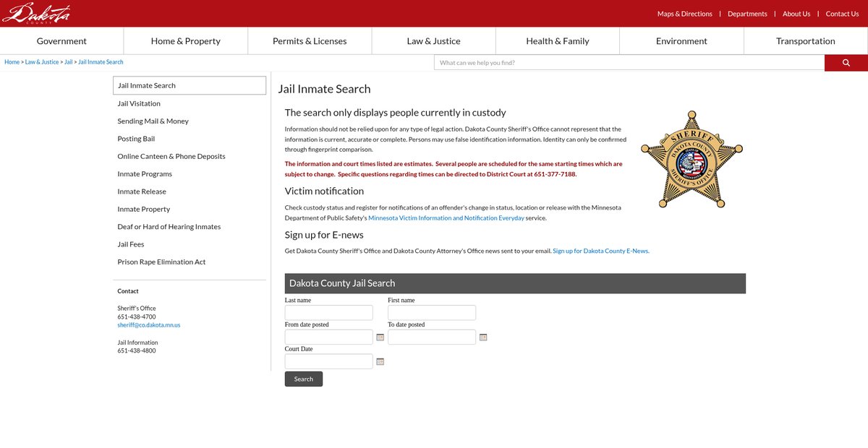This screenshot has width=868, height=448.
Task: Focus the First name input box
Action: point(432,313)
